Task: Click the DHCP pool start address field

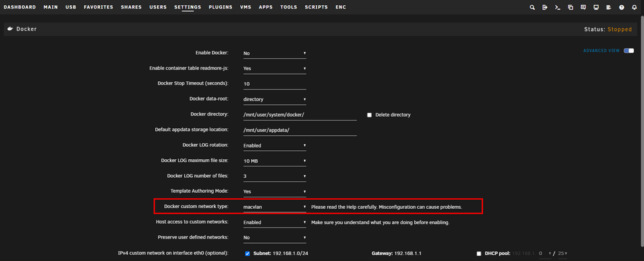Action: click(x=544, y=254)
